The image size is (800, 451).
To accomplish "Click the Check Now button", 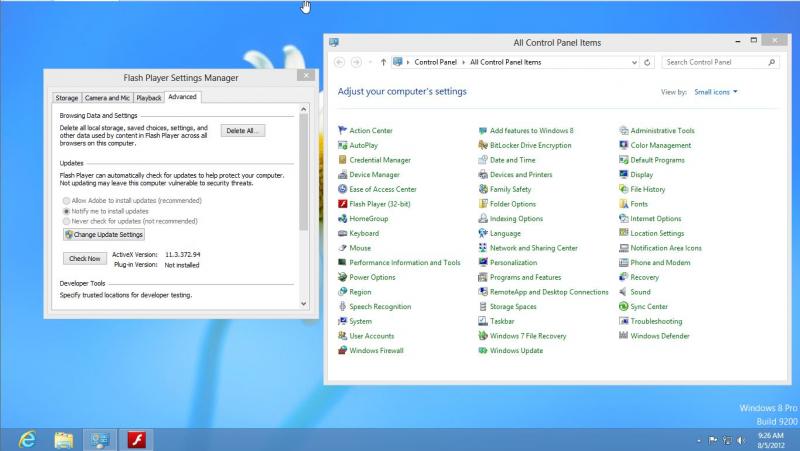I will (85, 259).
